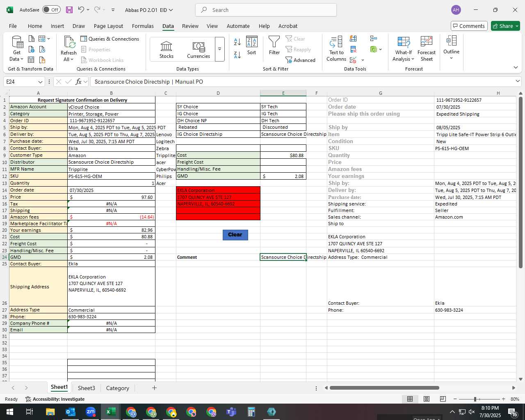
Task: Open the What-If Analysis menu
Action: (x=404, y=49)
